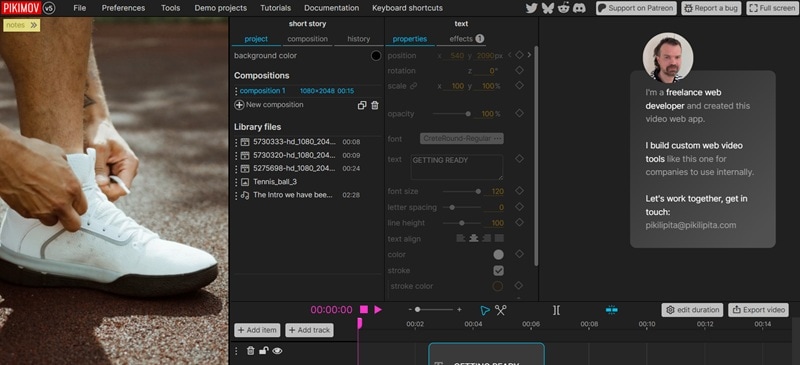
Task: Add keyframe for font size property
Action: (519, 190)
